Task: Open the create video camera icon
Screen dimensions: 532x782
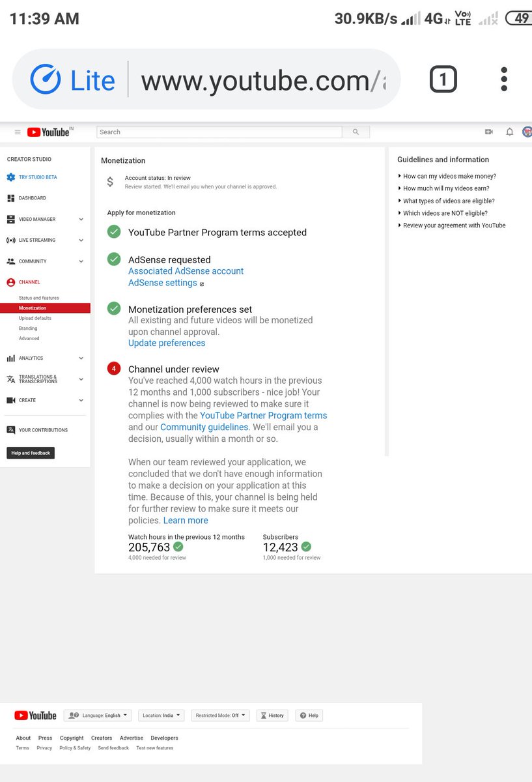Action: (489, 132)
